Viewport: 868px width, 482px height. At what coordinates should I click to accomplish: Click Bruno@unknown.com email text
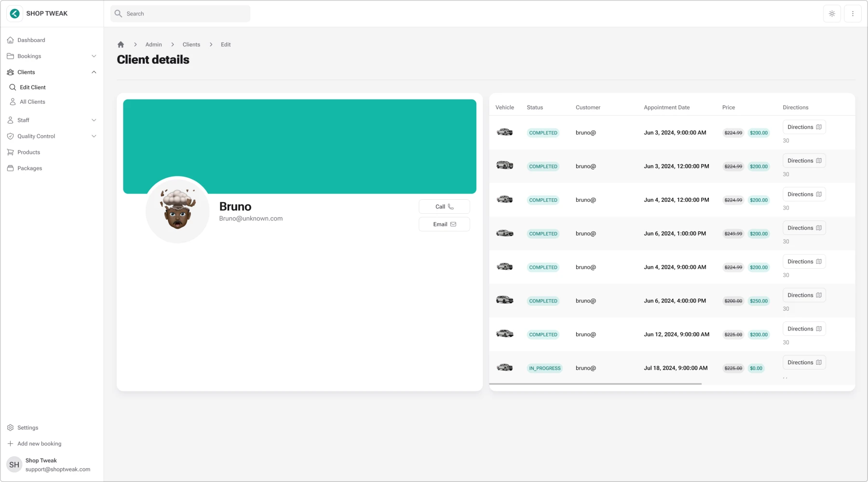[x=251, y=219]
